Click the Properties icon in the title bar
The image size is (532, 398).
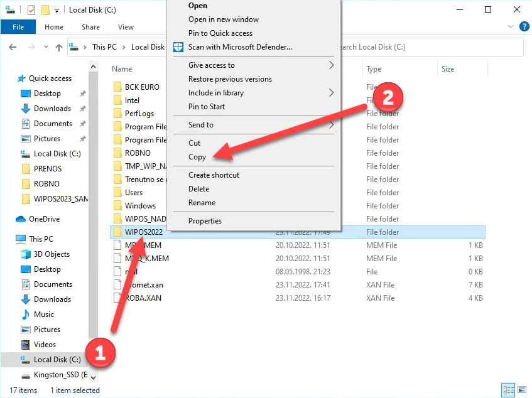31,10
